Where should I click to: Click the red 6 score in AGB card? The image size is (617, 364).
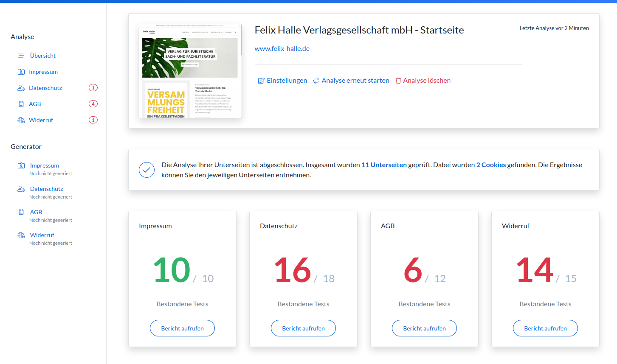[x=413, y=270]
